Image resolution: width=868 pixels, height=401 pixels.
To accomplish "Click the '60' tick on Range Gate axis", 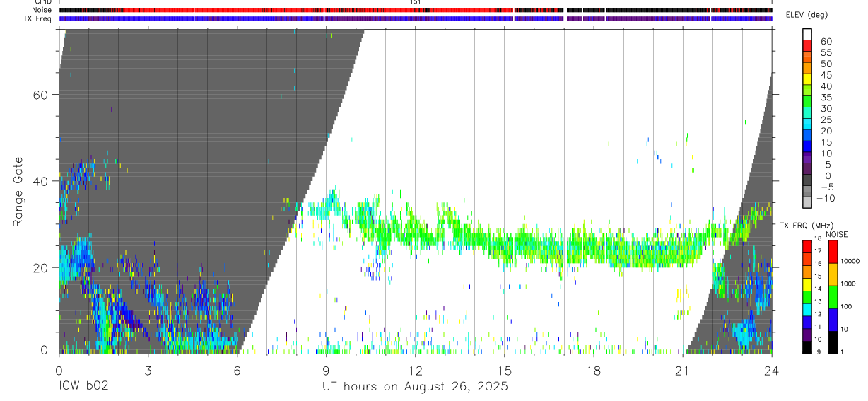I will point(41,95).
